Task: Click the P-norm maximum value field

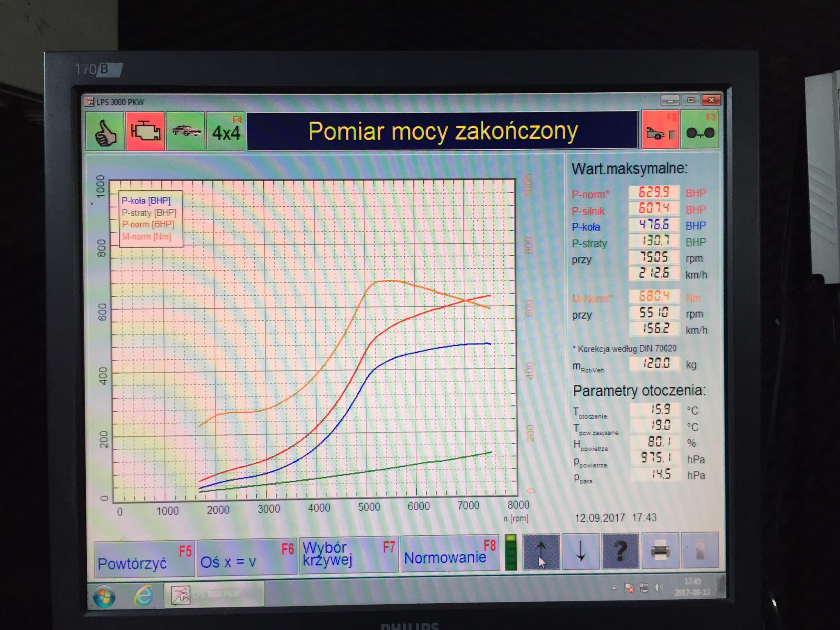Action: coord(654,192)
